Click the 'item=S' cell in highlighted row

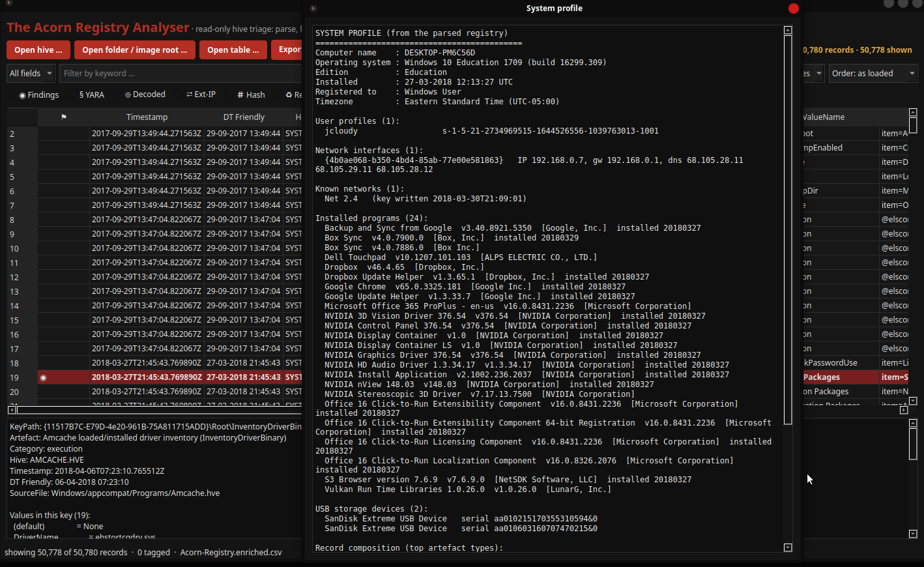pyautogui.click(x=895, y=377)
